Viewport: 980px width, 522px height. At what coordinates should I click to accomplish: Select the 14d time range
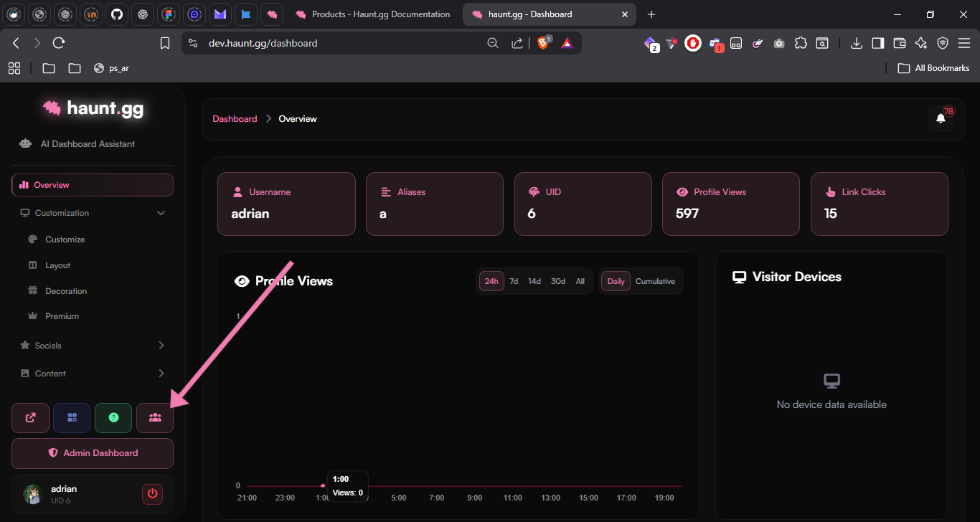(x=534, y=282)
